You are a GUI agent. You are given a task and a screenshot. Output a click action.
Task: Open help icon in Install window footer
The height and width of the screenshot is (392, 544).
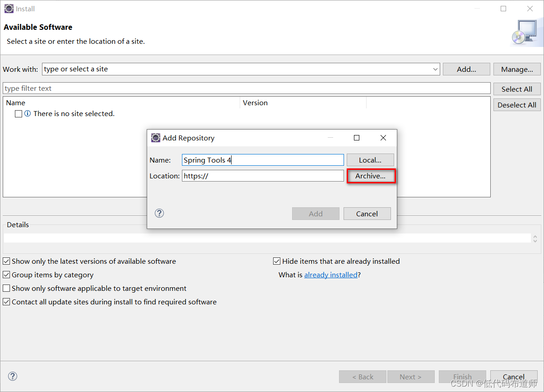click(x=13, y=376)
